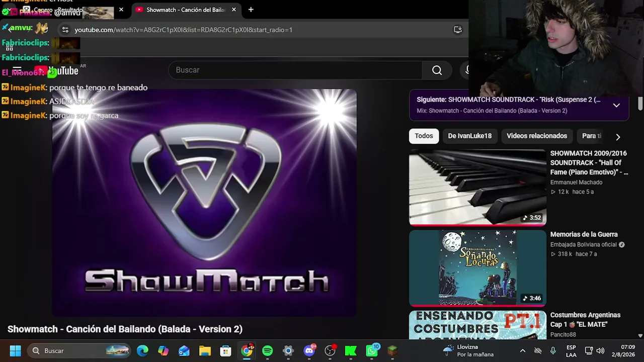
Task: Click the taskbar Buscar search box
Action: point(79,351)
